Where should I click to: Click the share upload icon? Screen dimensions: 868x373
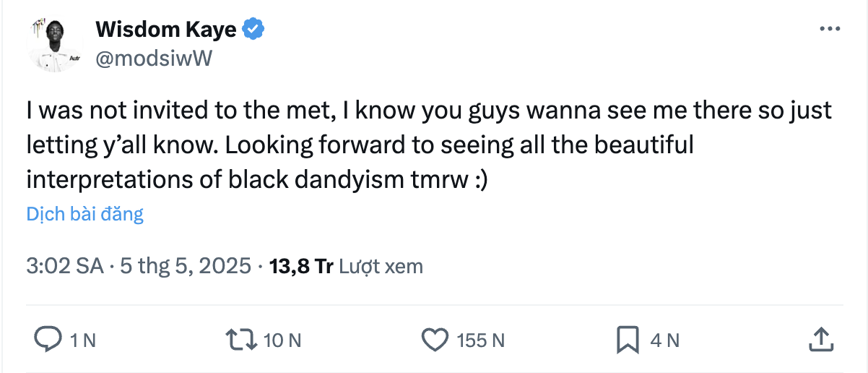(x=820, y=339)
